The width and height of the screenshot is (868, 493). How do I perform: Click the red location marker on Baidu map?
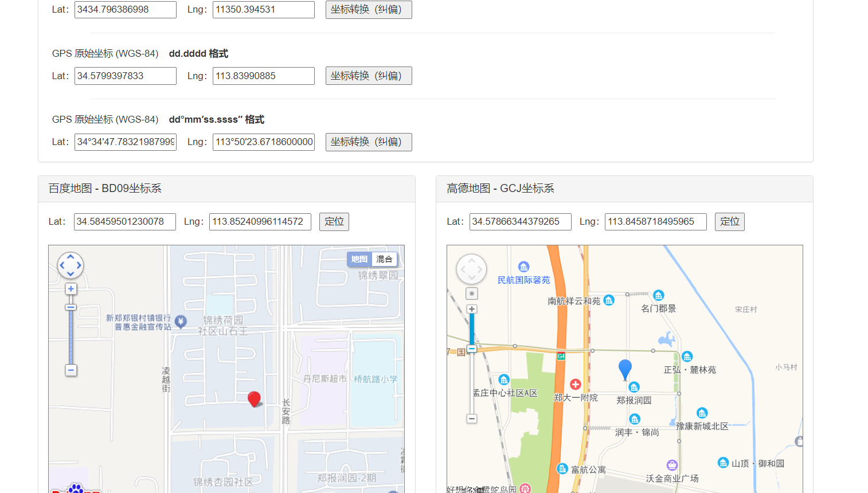pos(254,399)
